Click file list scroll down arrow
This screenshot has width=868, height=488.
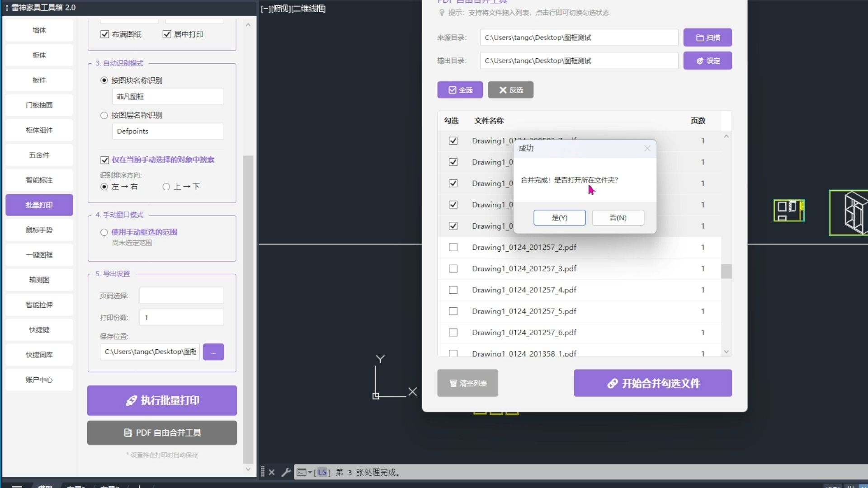726,352
